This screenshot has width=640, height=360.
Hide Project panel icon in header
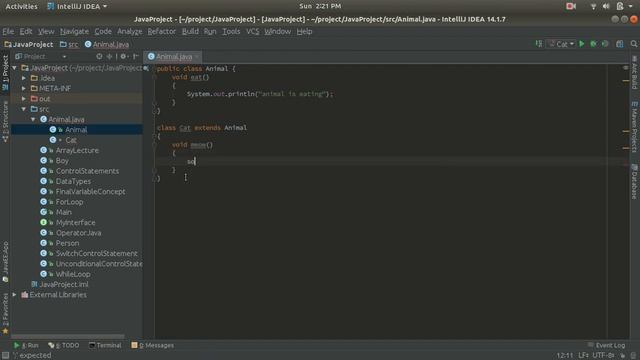point(136,56)
